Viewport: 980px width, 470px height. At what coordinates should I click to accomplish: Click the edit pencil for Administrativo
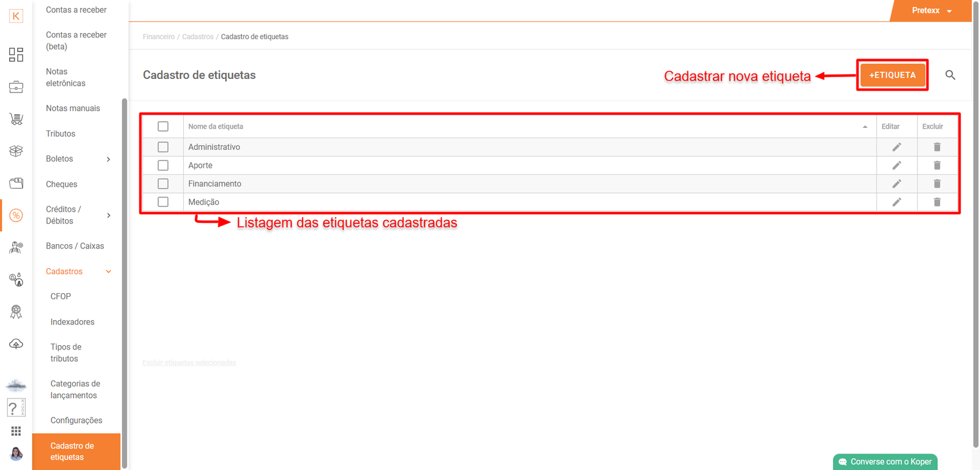coord(896,147)
